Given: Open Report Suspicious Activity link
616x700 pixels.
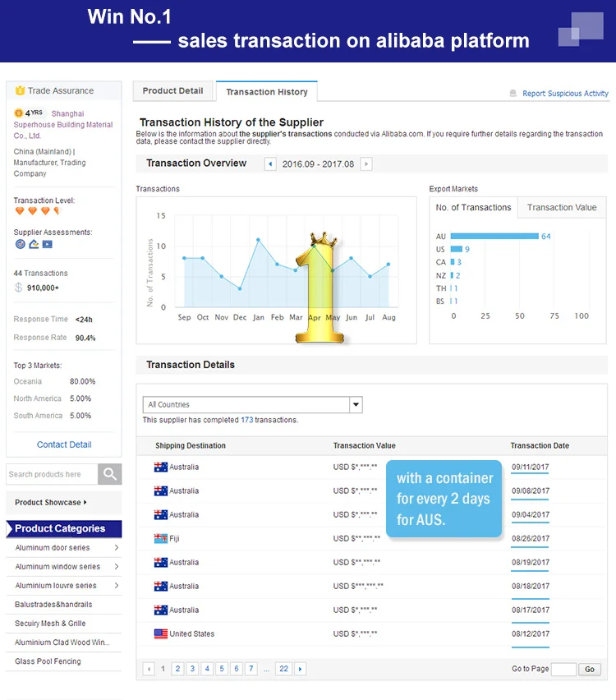Looking at the screenshot, I should (565, 94).
